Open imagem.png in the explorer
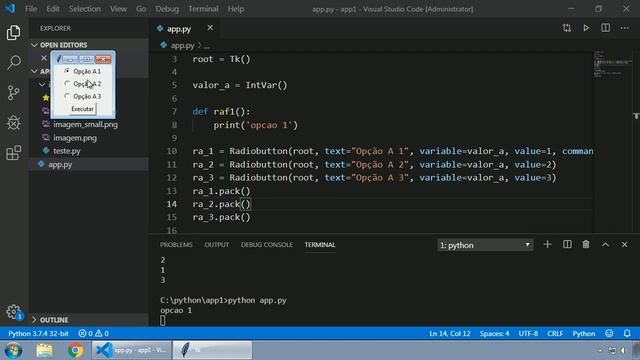Image resolution: width=640 pixels, height=360 pixels. point(75,138)
